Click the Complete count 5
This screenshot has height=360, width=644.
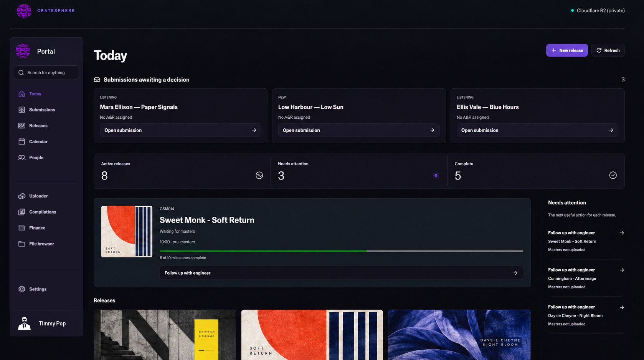click(x=458, y=176)
